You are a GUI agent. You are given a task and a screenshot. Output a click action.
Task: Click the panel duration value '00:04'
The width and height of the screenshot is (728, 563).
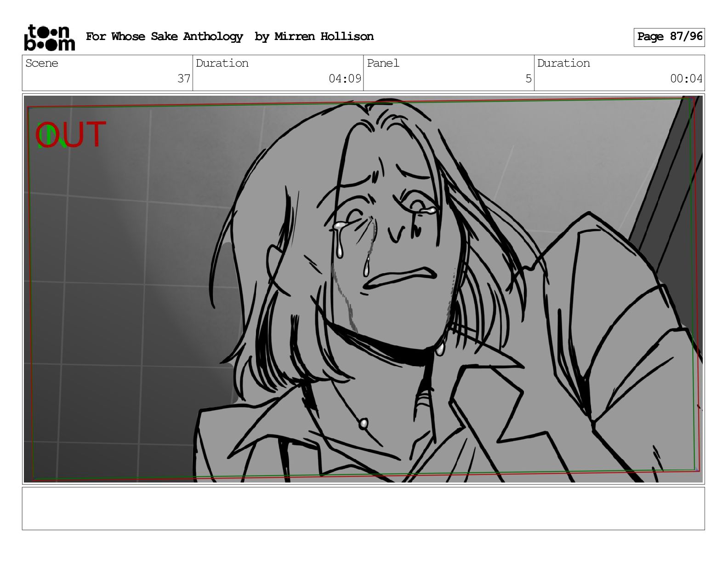[x=686, y=79]
